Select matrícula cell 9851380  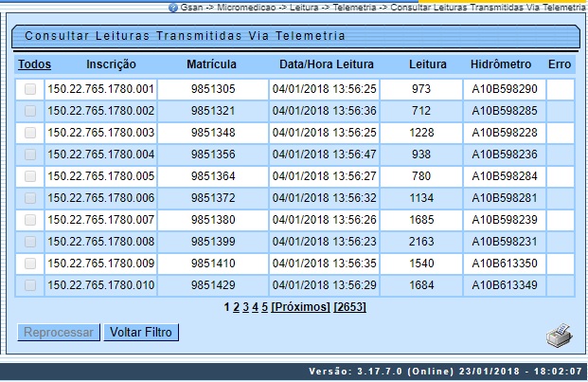pyautogui.click(x=213, y=220)
